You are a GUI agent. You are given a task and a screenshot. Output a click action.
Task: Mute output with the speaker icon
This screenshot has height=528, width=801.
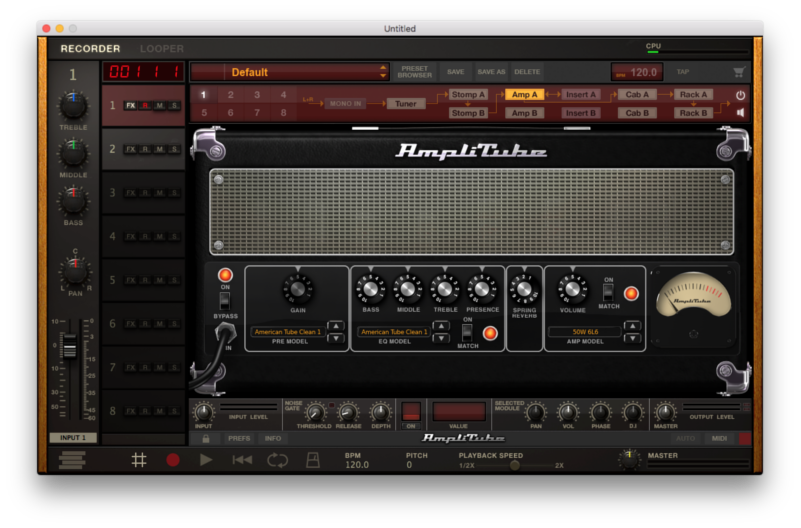pos(740,112)
